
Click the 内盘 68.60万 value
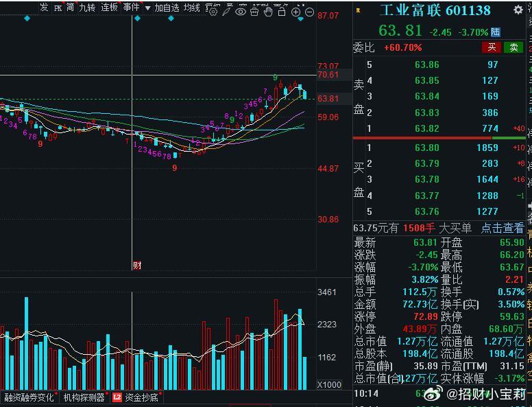[507, 329]
